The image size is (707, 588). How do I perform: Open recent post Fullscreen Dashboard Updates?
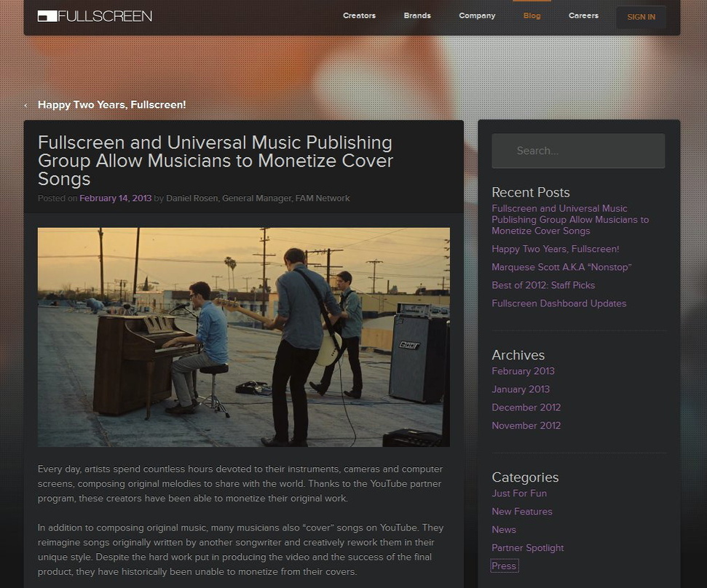tap(558, 303)
